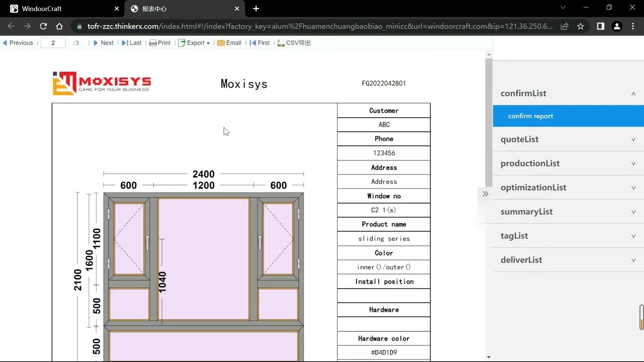Click the Moxisys report title
The image size is (644, 362).
pos(244,84)
